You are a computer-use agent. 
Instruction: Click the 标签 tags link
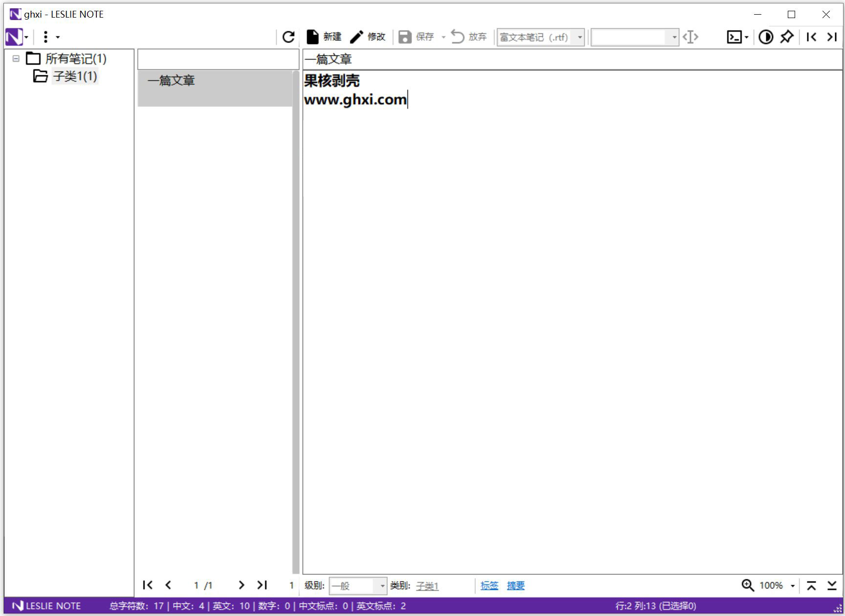click(x=489, y=585)
